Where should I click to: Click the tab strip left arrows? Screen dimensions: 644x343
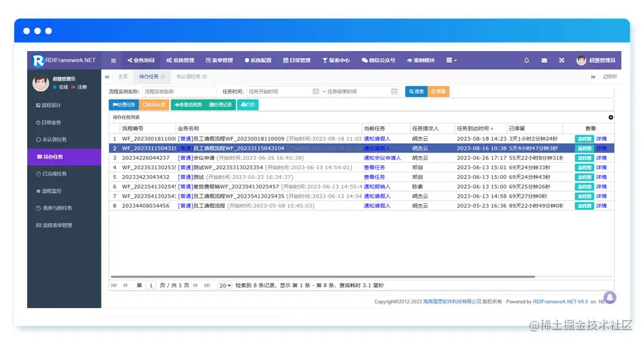(x=107, y=77)
